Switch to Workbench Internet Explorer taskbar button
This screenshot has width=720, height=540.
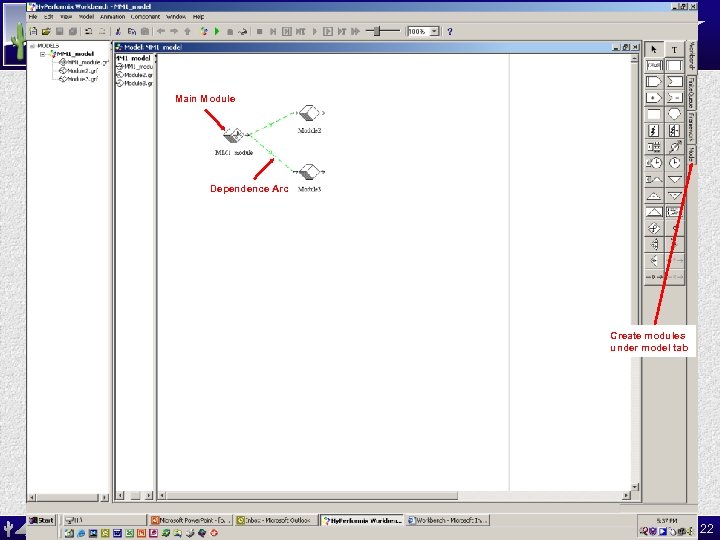(448, 520)
